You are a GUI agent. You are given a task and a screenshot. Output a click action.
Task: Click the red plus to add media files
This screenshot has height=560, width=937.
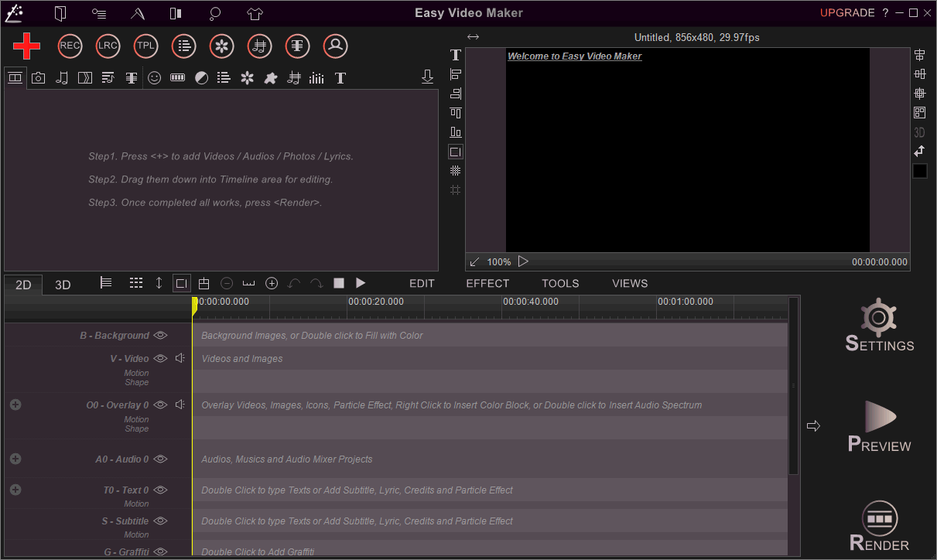(x=26, y=46)
